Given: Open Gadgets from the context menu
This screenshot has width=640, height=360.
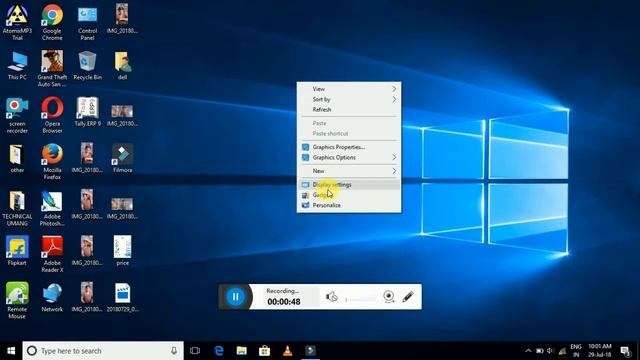Looking at the screenshot, I should click(x=349, y=195).
